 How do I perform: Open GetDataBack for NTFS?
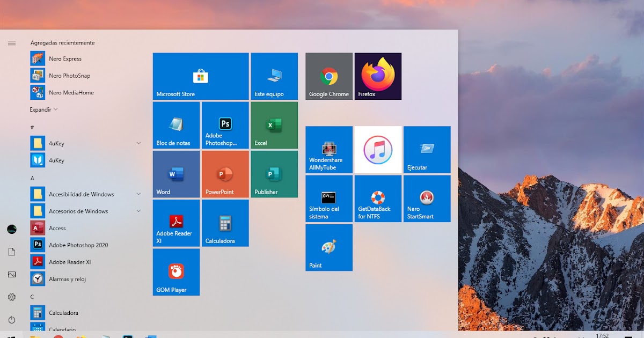tap(378, 199)
